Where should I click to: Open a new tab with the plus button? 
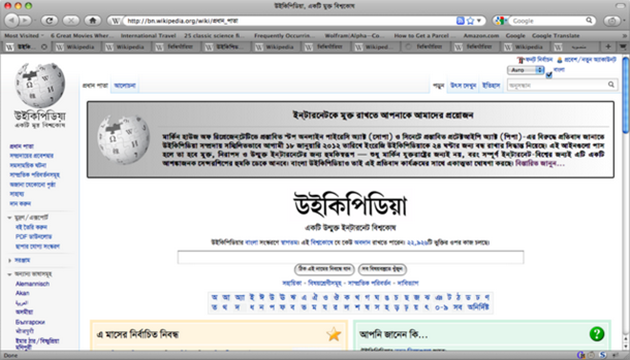point(608,47)
